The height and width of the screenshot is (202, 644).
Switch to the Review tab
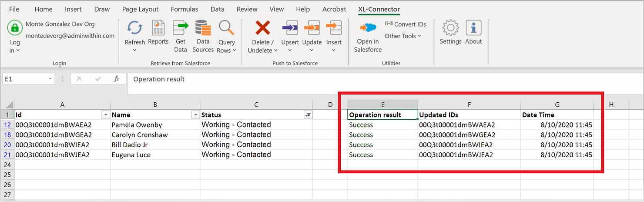pos(247,9)
